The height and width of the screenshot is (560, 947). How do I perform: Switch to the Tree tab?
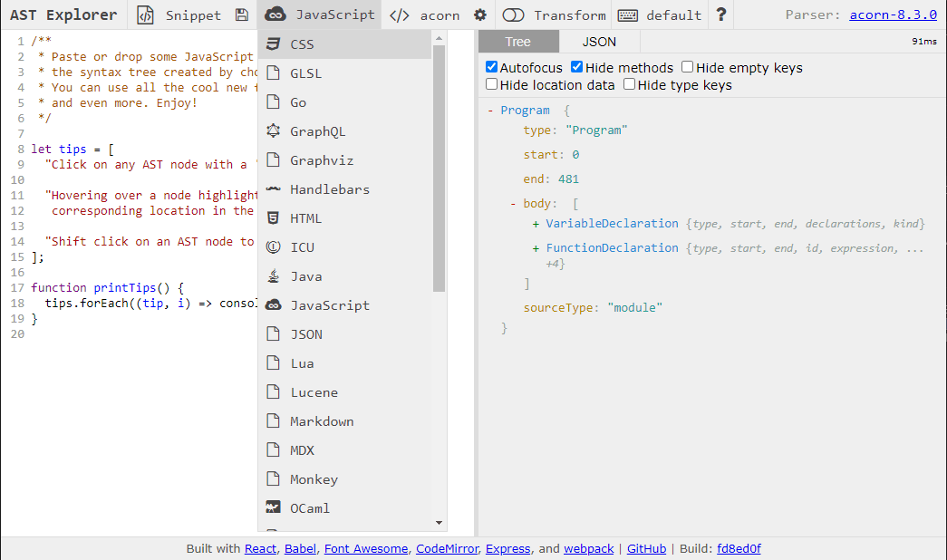(x=518, y=42)
